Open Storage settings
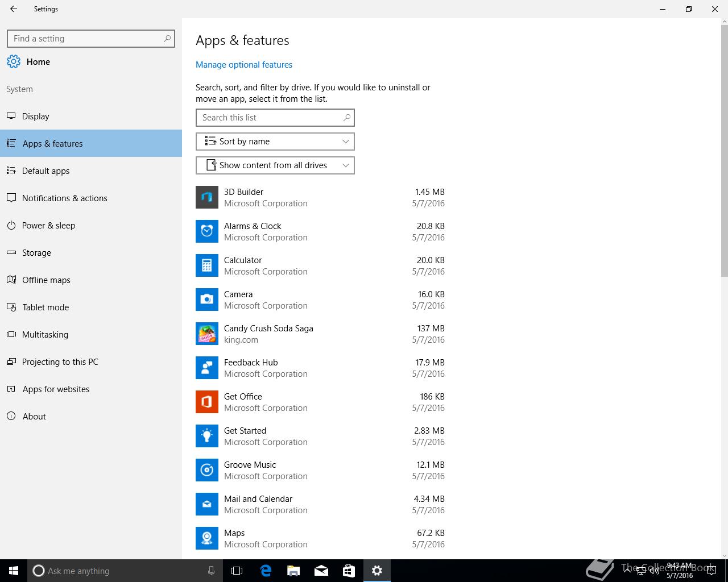Screen dimensions: 728x582 [91, 253]
